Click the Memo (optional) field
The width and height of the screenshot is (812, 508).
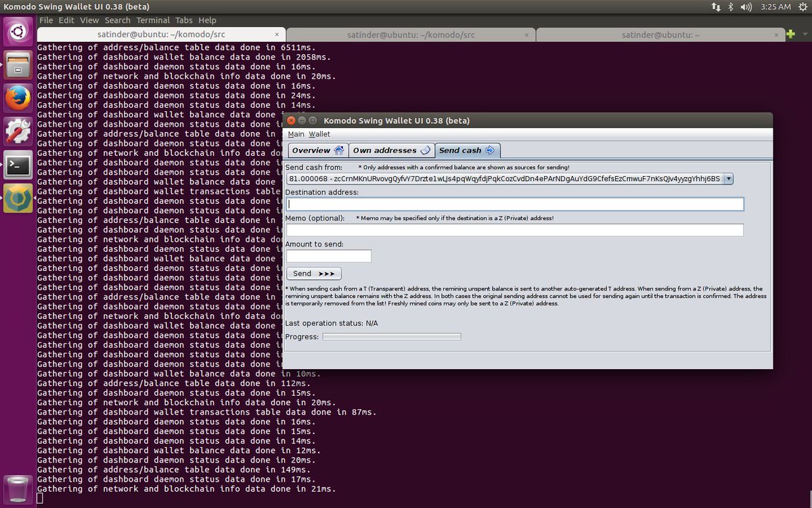pyautogui.click(x=515, y=230)
